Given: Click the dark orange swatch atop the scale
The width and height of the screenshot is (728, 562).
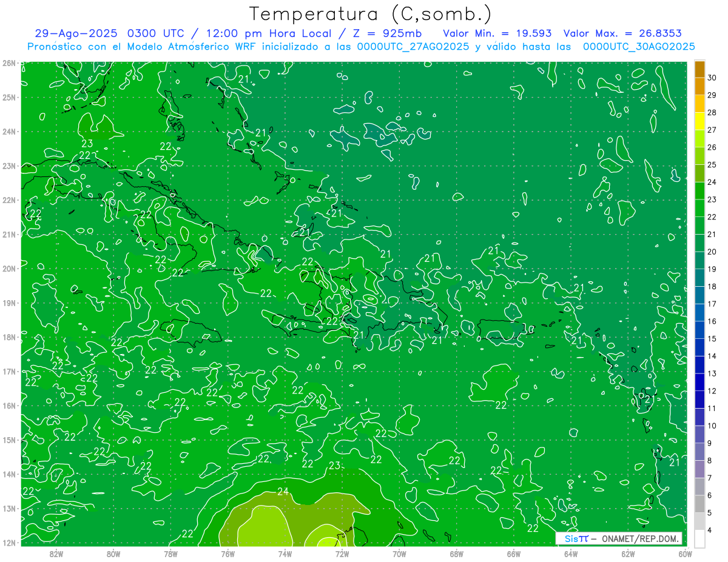Looking at the screenshot, I should tap(699, 69).
